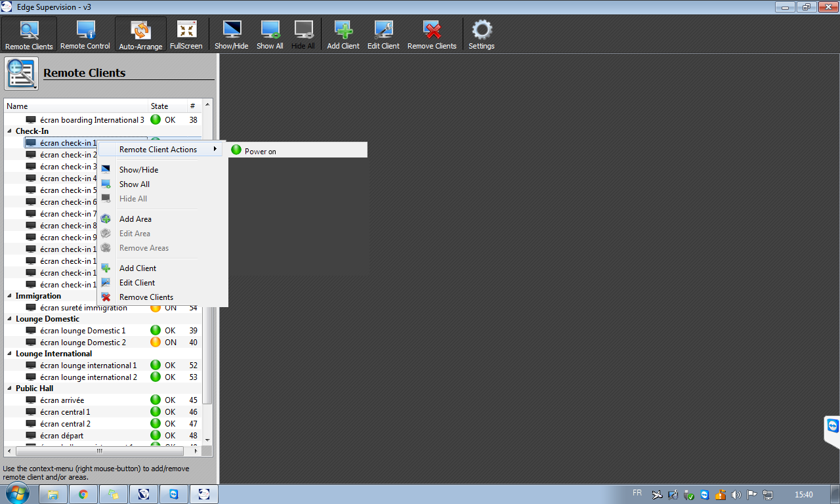
Task: Choose Add Area from context menu
Action: [135, 219]
